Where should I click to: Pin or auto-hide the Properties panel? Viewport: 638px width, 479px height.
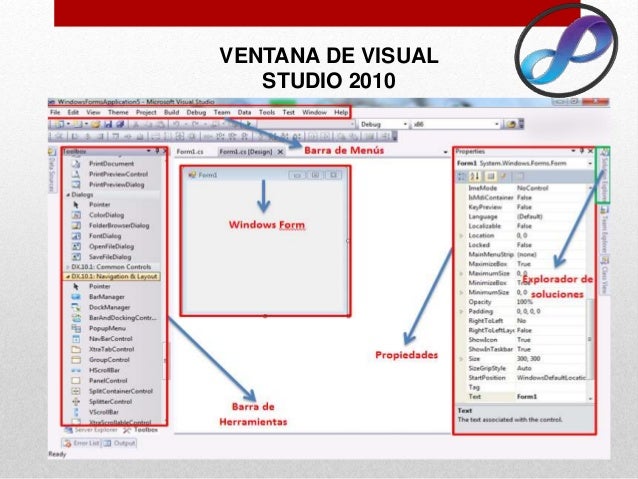(x=582, y=151)
